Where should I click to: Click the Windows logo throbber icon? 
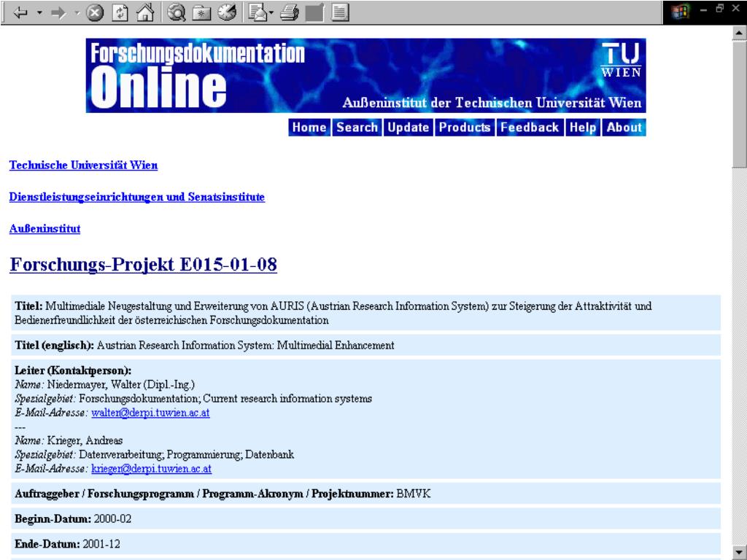681,12
